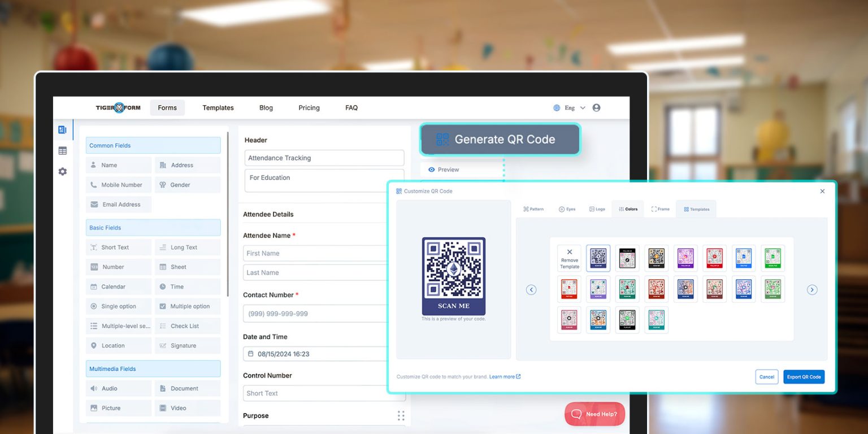Screen dimensions: 868x434
Task: Open the Logo option for the QR code
Action: [x=597, y=209]
